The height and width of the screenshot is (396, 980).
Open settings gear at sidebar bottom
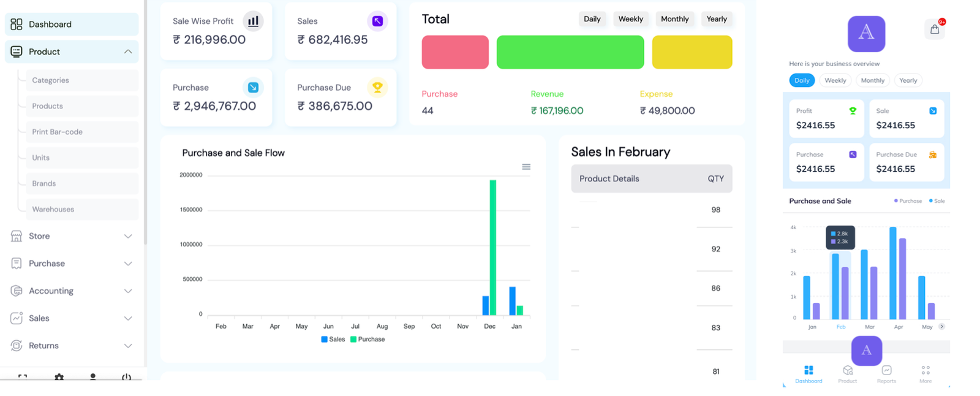pos(59,377)
